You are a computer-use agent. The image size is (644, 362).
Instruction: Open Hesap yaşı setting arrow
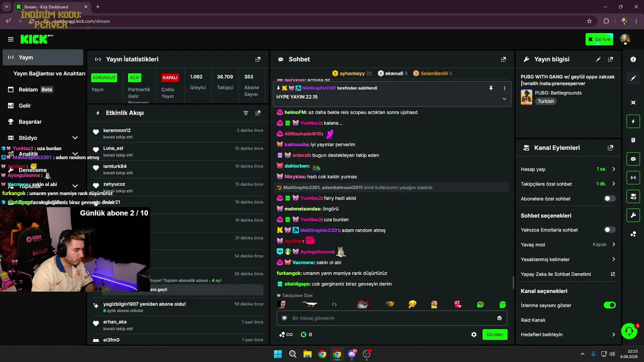coord(613,169)
